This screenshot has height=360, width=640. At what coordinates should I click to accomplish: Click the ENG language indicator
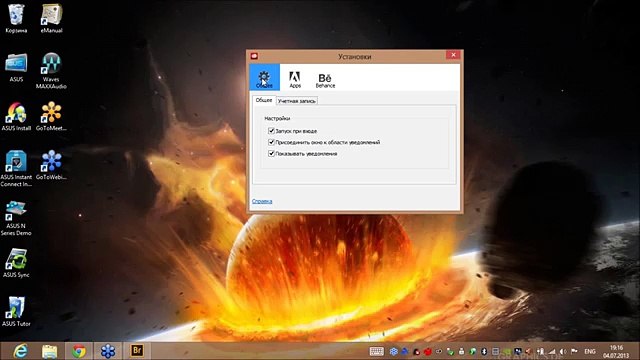590,351
